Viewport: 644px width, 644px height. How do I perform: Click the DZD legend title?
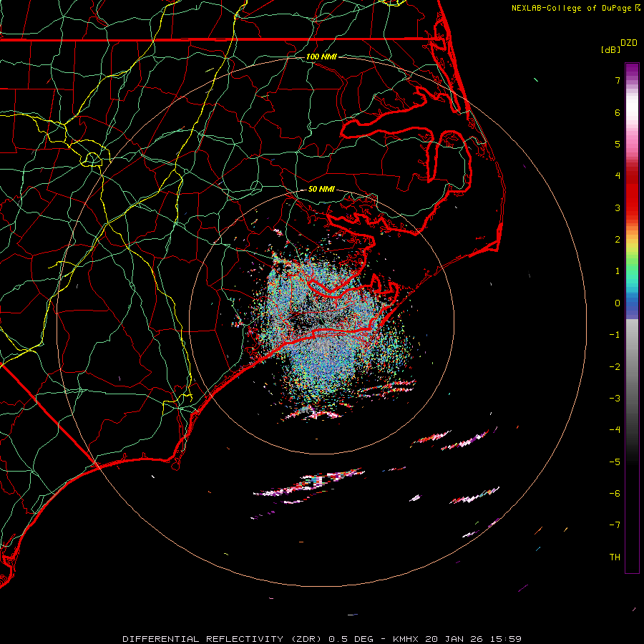629,43
